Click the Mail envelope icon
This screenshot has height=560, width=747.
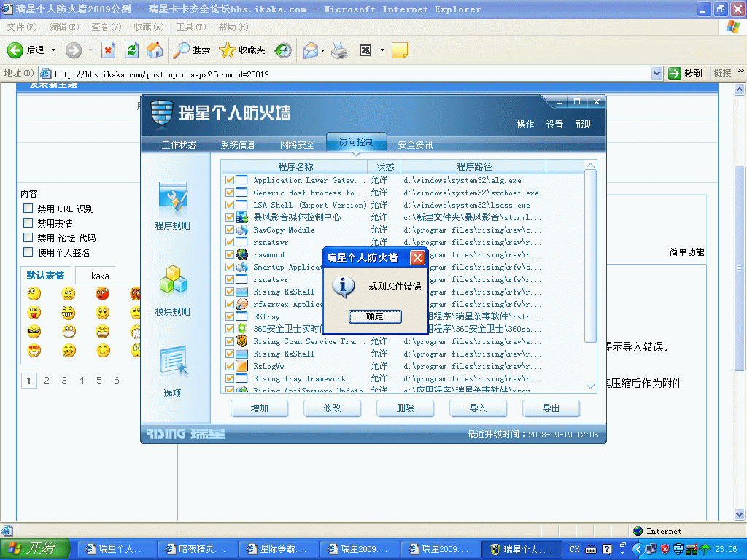tap(310, 50)
